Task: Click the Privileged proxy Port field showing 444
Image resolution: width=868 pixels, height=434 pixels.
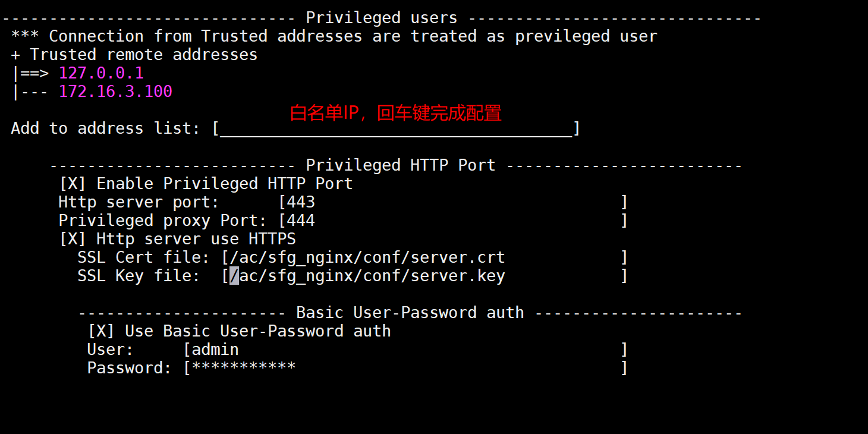Action: (454, 221)
